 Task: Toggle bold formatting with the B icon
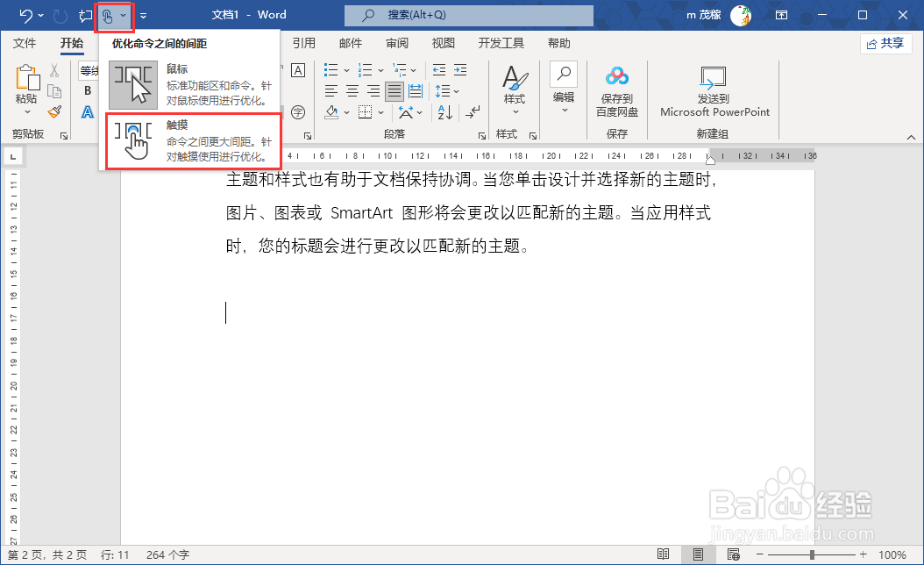[88, 90]
